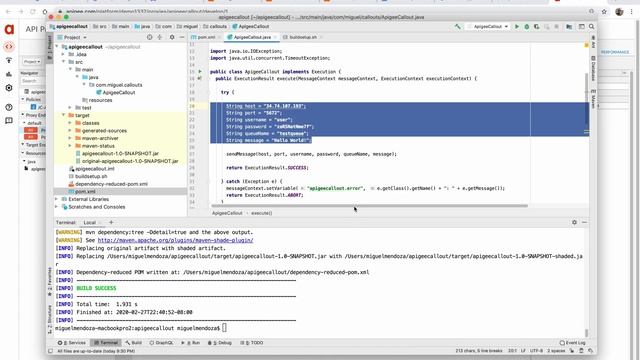This screenshot has width=640, height=360.
Task: Open Project panel settings gear
Action: click(172, 37)
